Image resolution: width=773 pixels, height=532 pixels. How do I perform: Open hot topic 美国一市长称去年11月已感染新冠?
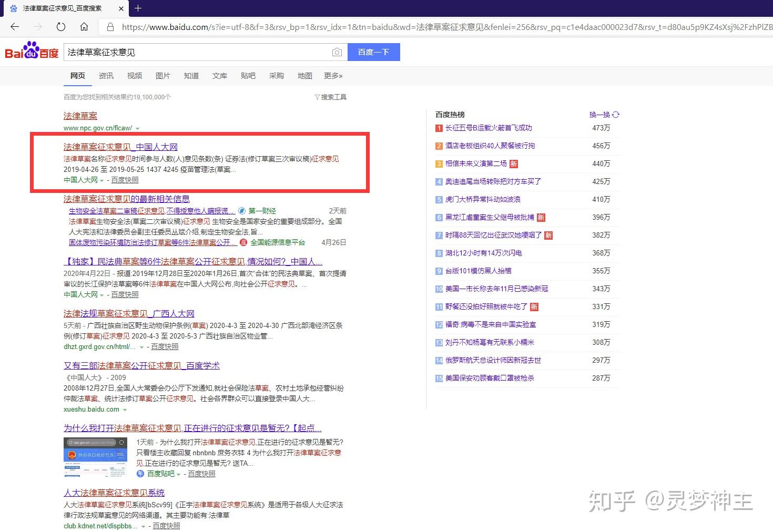(497, 289)
